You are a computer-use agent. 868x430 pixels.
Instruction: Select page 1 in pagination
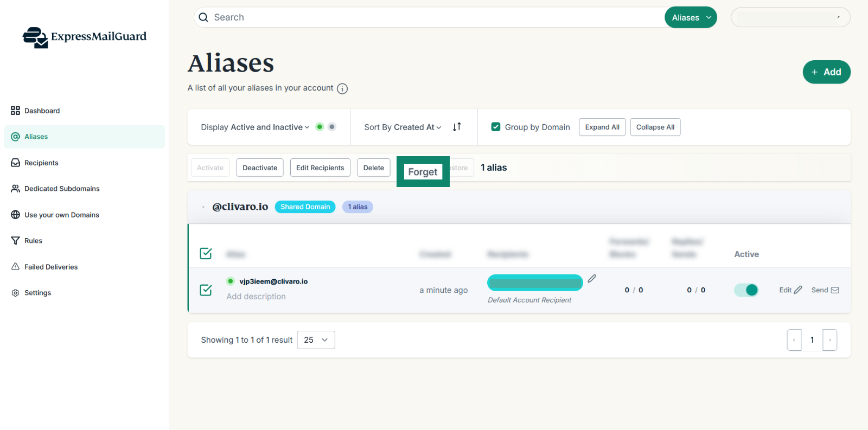coord(812,340)
